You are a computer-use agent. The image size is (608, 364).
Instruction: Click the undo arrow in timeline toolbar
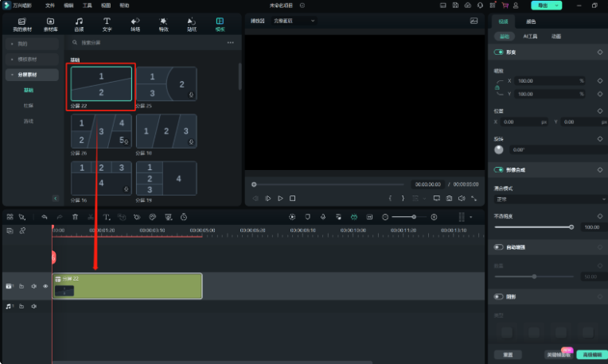[45, 216]
